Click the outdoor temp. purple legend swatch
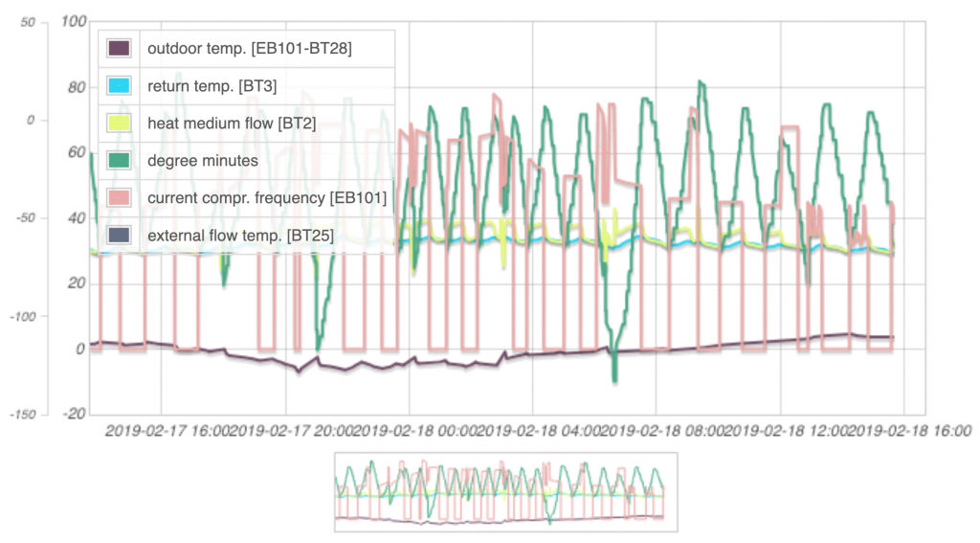The image size is (980, 543). (x=120, y=48)
